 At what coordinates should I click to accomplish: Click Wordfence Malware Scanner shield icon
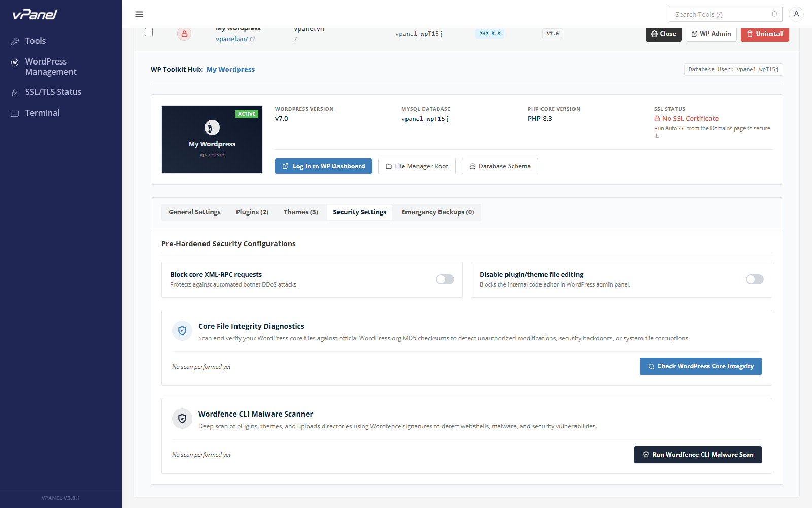[x=182, y=419]
